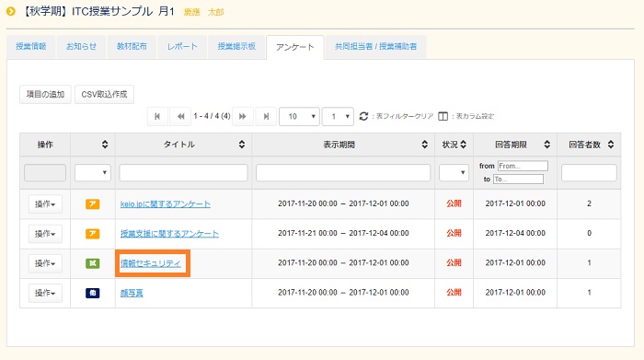Viewport: 644px width, 360px height.
Task: Focus the 回答者数 filter input field
Action: (589, 172)
